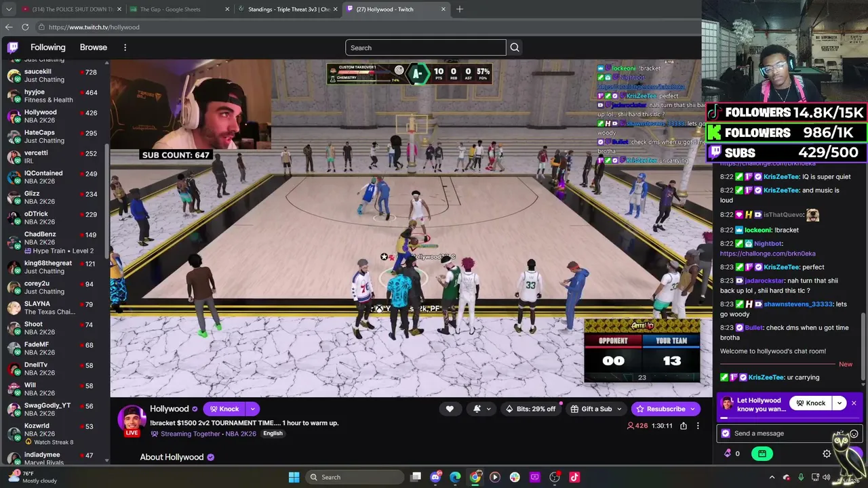Click the Bits: 29% off button

[530, 409]
